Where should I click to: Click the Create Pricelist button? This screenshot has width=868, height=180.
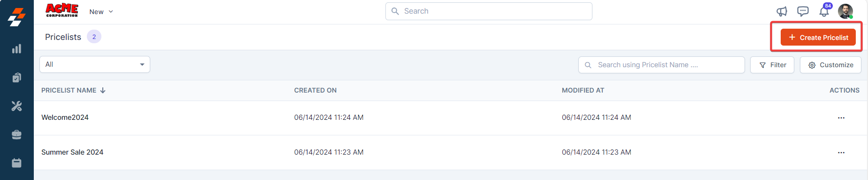pos(818,37)
